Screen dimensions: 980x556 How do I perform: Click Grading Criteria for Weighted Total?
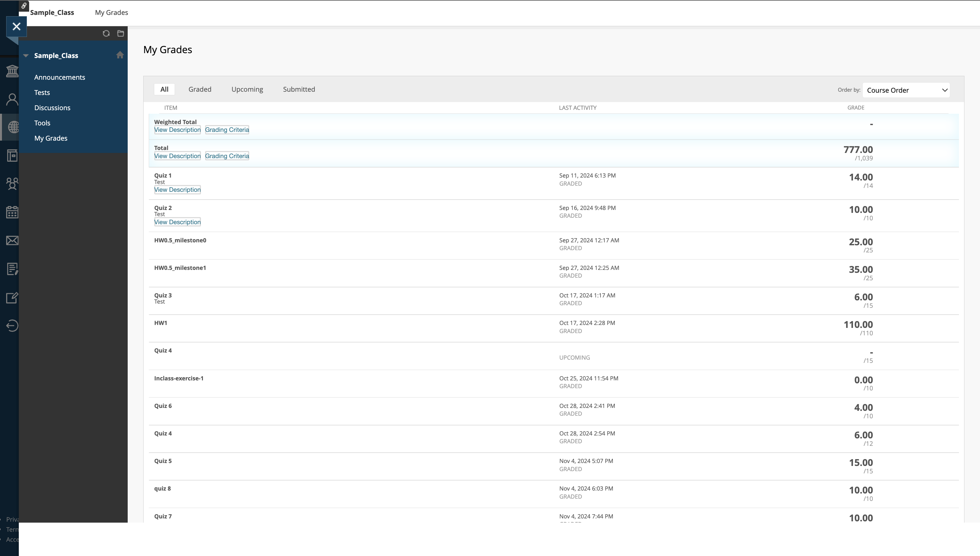(x=227, y=130)
